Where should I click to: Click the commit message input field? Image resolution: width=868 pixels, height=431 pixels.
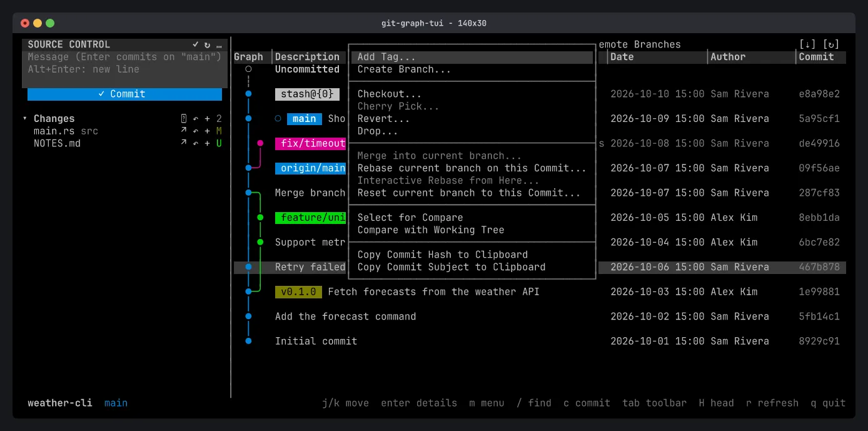[124, 63]
